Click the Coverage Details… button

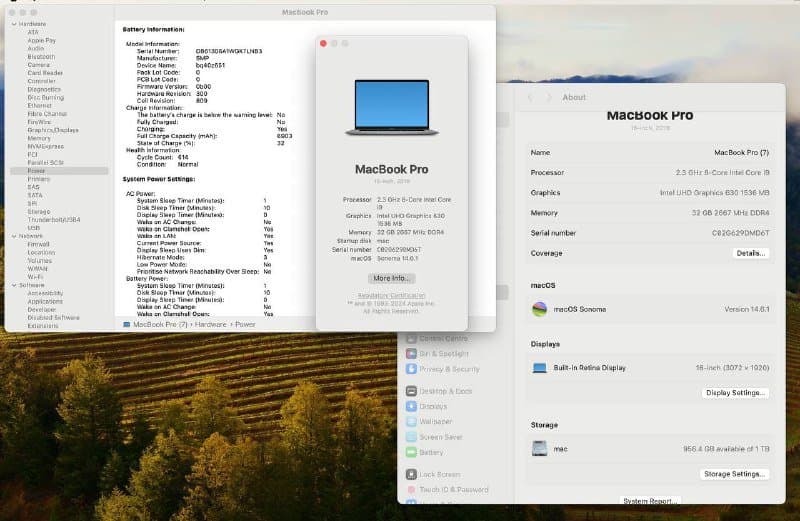pyautogui.click(x=751, y=253)
